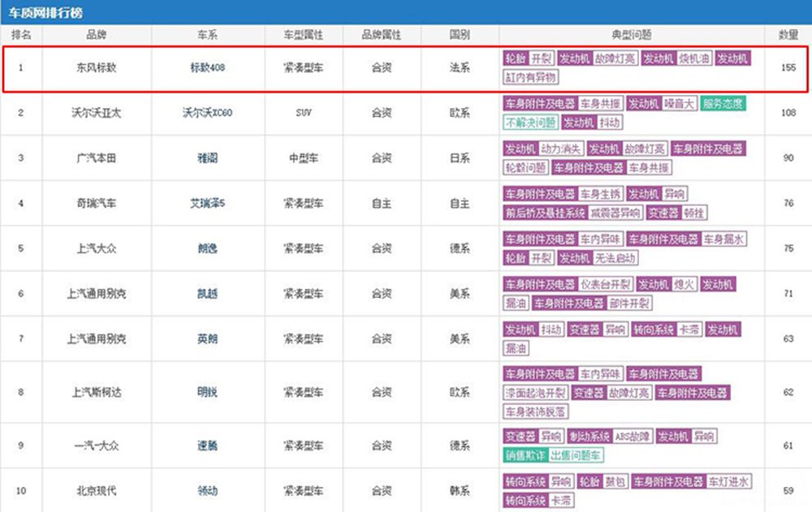Open the 沃尔沃XC60 car series link
Viewport: 812px width, 512px height.
tap(207, 113)
